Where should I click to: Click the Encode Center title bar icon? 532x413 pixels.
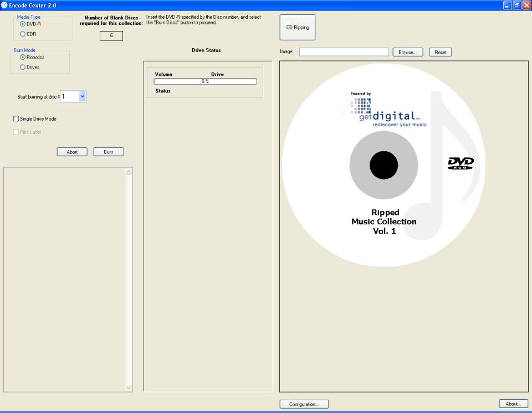pyautogui.click(x=4, y=6)
